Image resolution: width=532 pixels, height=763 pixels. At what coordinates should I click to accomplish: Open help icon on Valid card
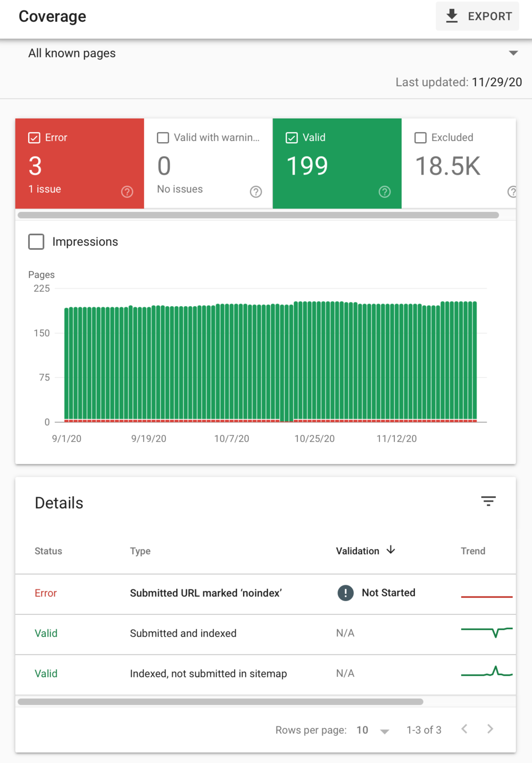tap(385, 192)
